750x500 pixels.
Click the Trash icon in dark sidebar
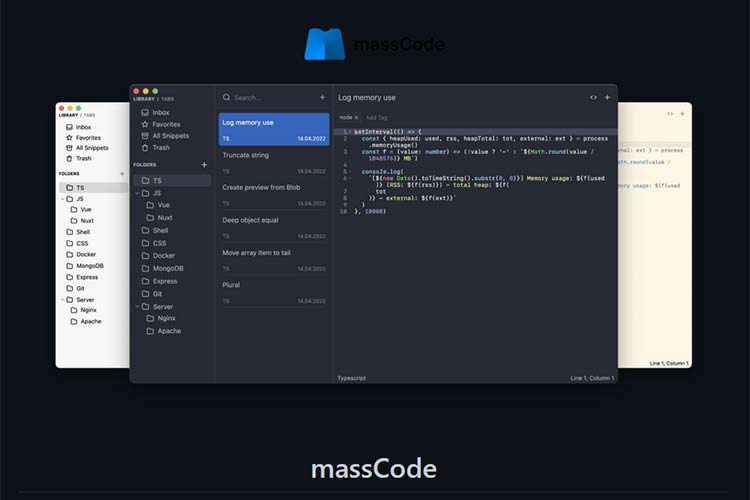[x=144, y=147]
